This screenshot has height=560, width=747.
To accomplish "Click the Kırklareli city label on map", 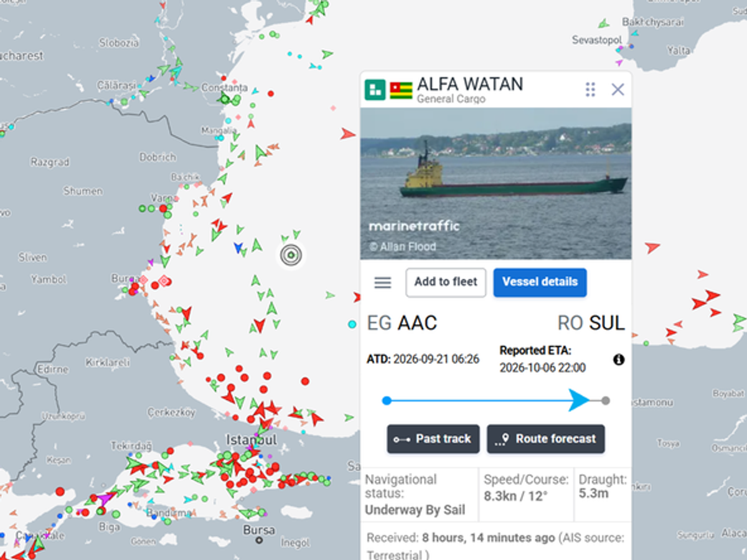I will (108, 362).
